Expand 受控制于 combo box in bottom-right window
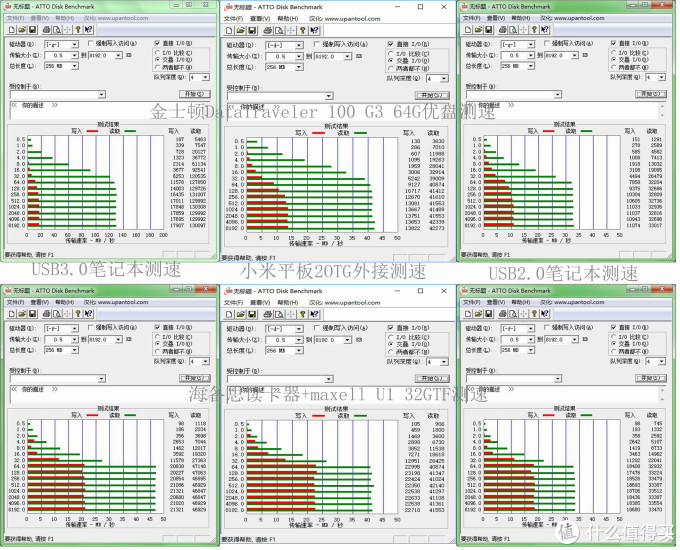 [558, 379]
